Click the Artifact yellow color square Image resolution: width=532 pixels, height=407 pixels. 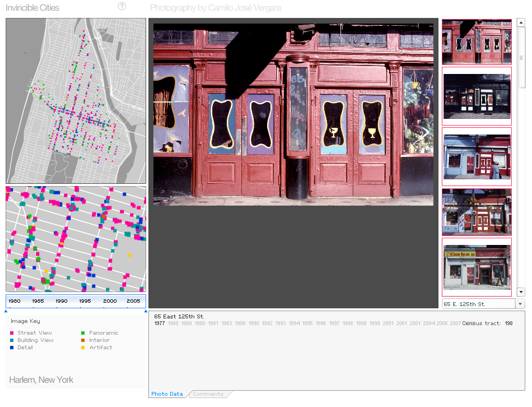(83, 348)
